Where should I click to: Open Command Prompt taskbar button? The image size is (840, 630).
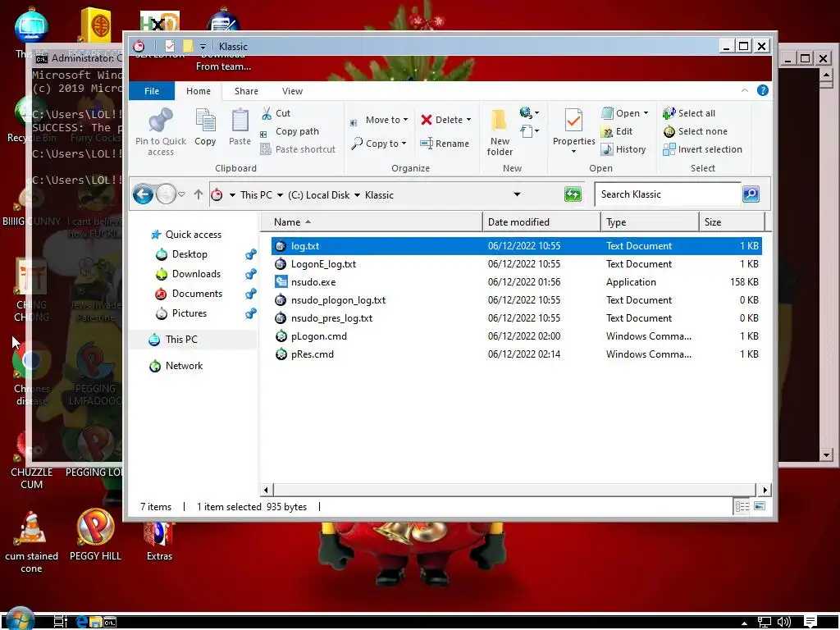[x=110, y=622]
